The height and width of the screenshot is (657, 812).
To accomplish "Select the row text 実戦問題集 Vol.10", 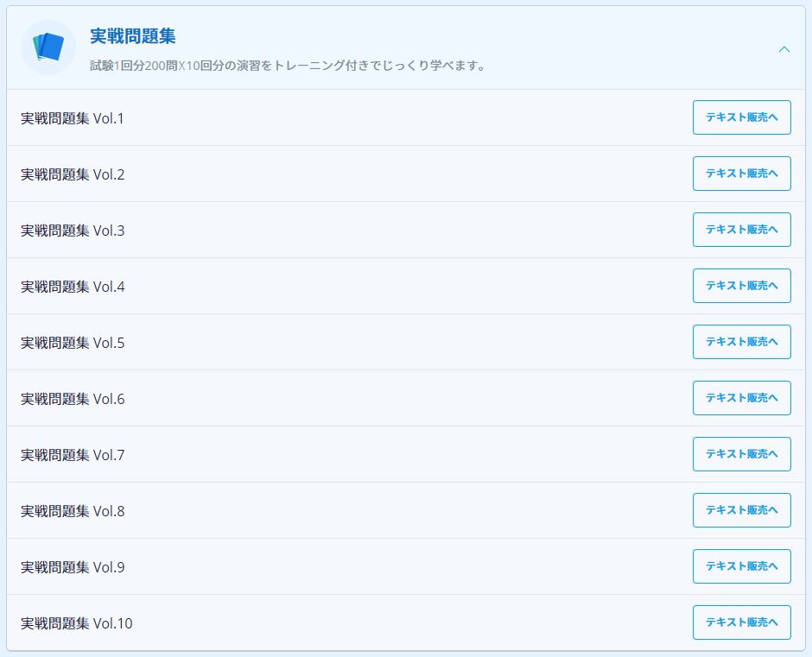I will pos(77,623).
